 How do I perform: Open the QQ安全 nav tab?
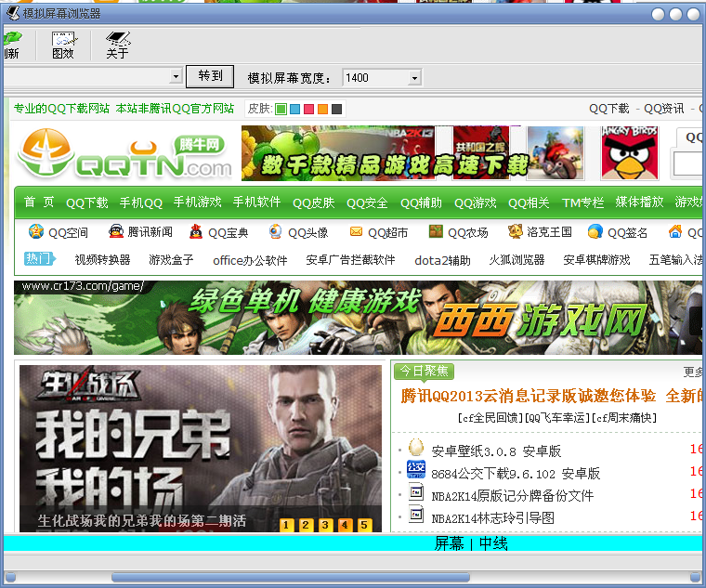[368, 203]
